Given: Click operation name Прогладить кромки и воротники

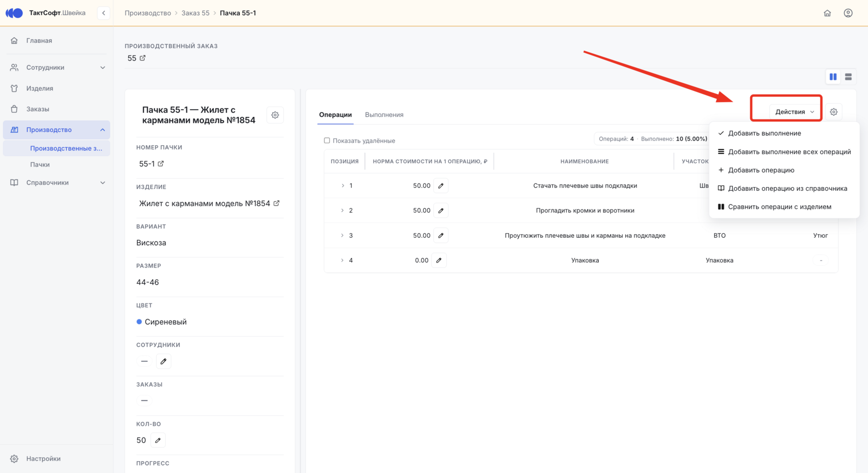Looking at the screenshot, I should tap(585, 210).
